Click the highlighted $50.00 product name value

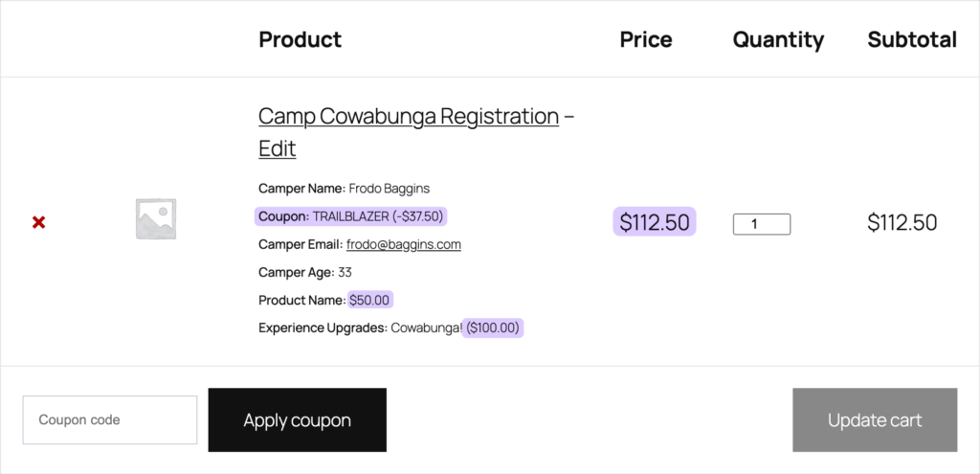(369, 300)
